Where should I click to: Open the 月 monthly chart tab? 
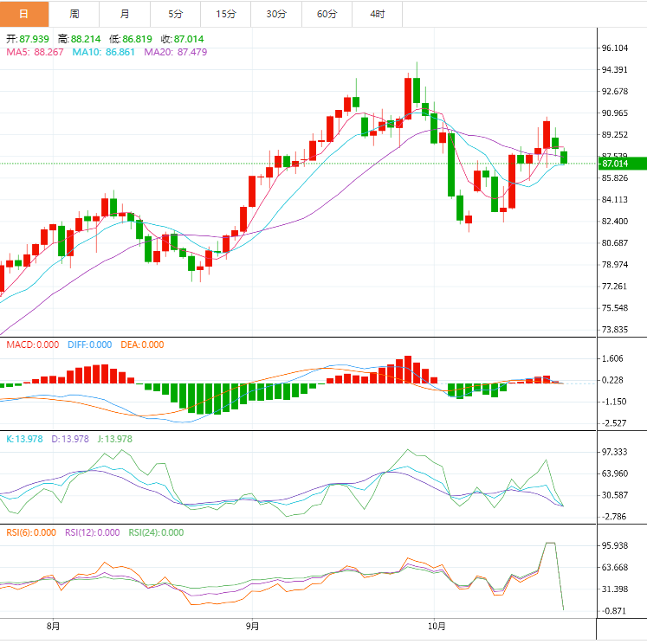pyautogui.click(x=125, y=14)
